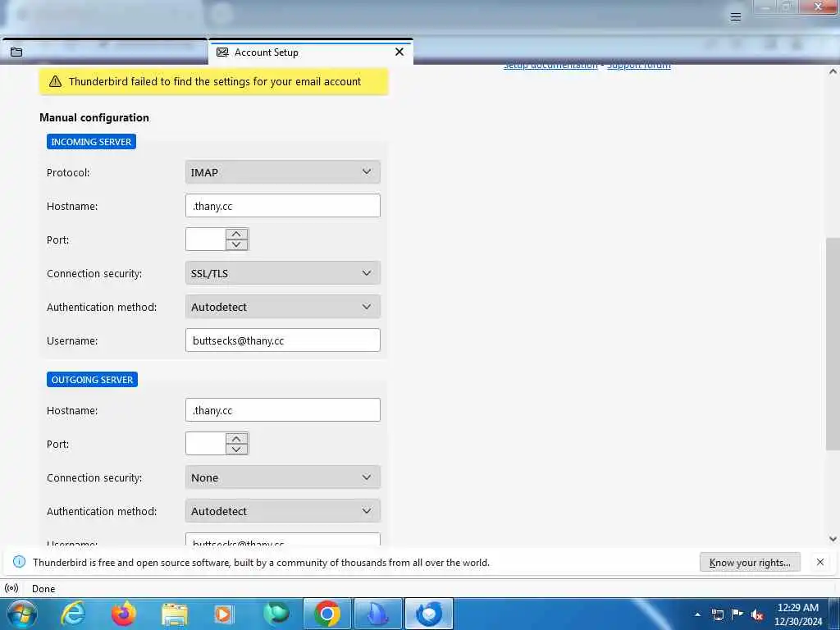This screenshot has height=630, width=840.
Task: Decrease incoming server port value
Action: tap(237, 244)
